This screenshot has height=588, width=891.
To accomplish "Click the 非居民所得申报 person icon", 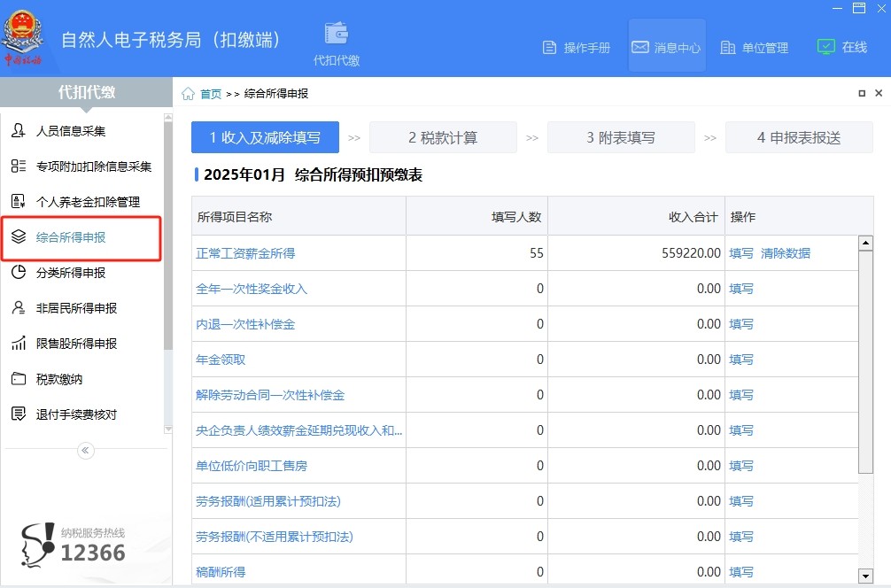I will point(19,308).
